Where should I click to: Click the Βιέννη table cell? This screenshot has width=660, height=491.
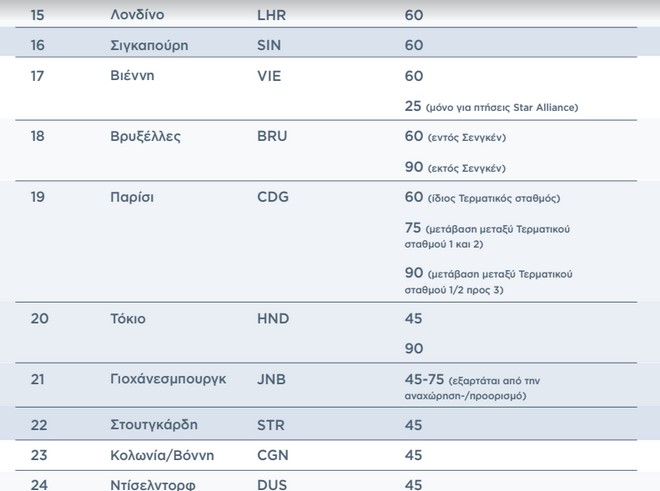coord(133,75)
